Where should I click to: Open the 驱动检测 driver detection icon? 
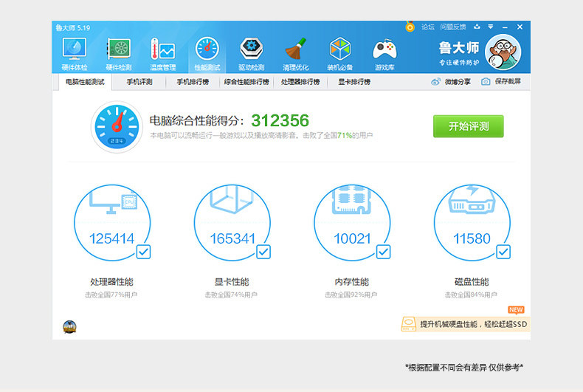pos(252,54)
